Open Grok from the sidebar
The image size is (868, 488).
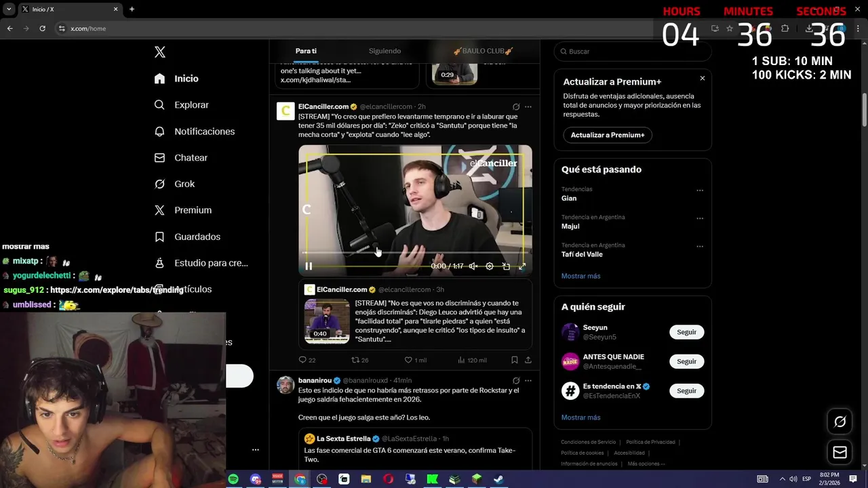(174, 184)
